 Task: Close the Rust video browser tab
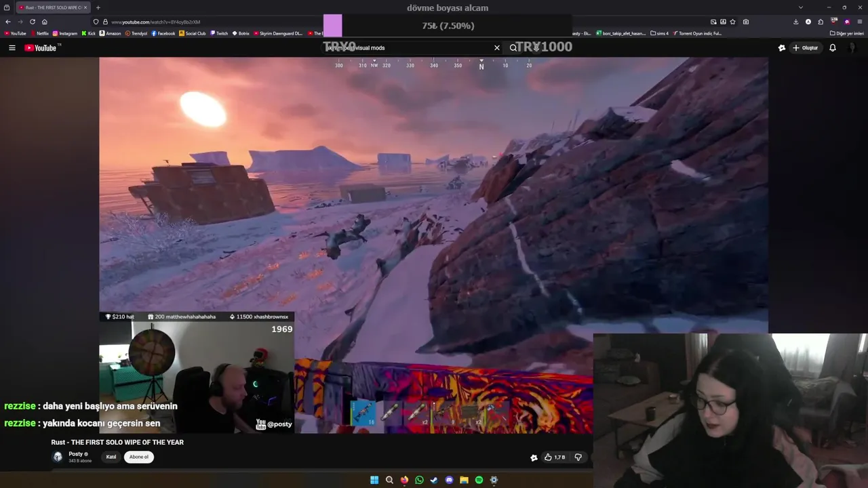tap(85, 7)
